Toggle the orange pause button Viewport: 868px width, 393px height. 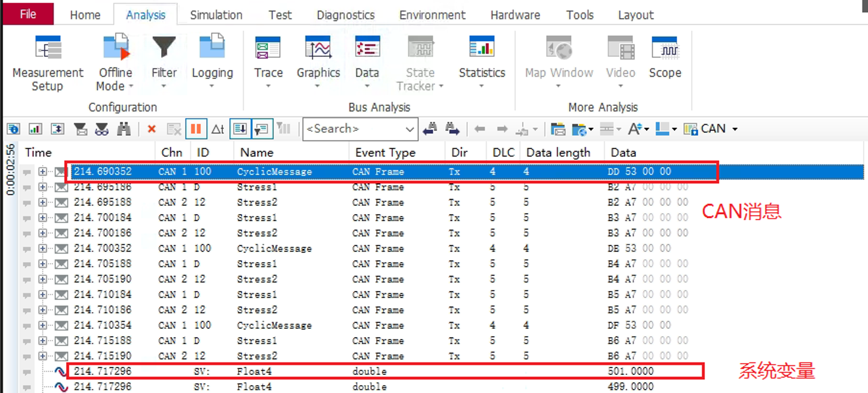pyautogui.click(x=196, y=129)
